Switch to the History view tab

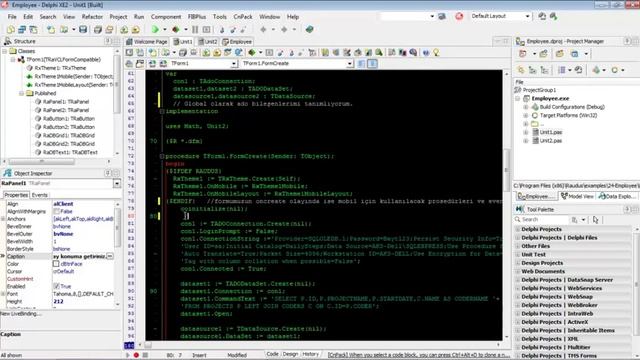[310, 354]
